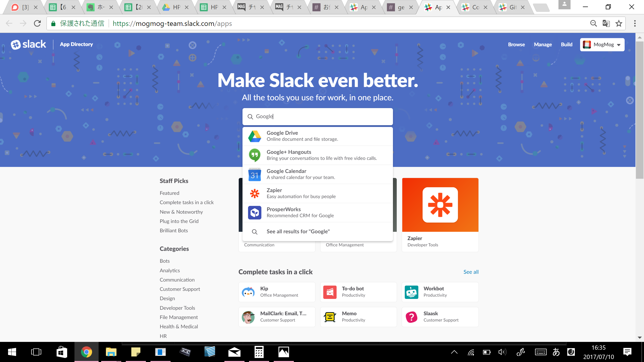The width and height of the screenshot is (644, 362).
Task: Click the Manage menu item
Action: pyautogui.click(x=543, y=44)
